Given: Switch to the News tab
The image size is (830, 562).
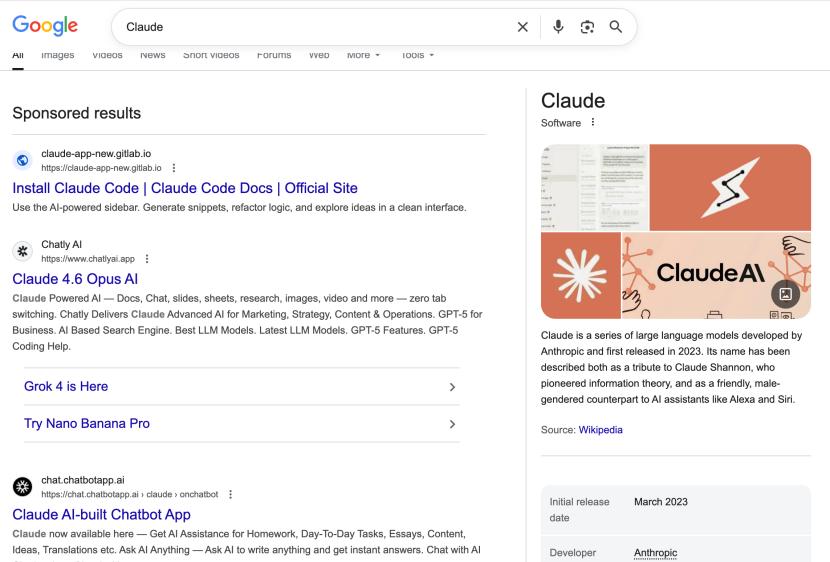Looking at the screenshot, I should (x=152, y=55).
